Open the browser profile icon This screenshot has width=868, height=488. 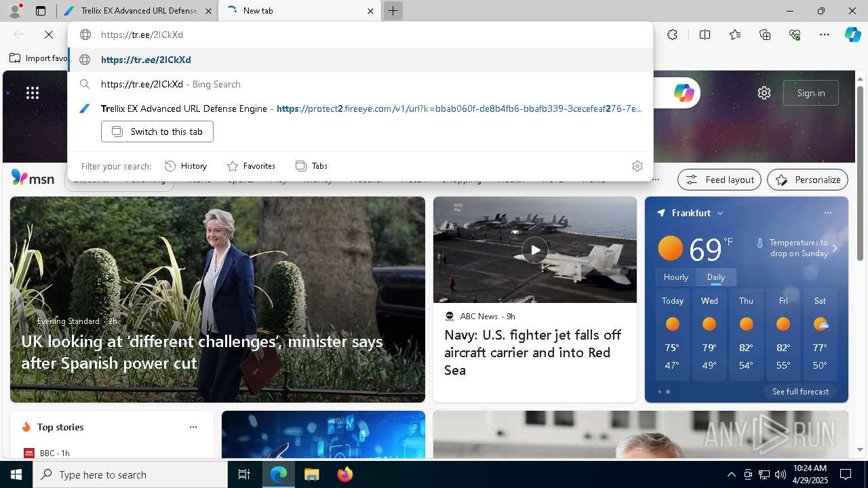click(x=15, y=11)
